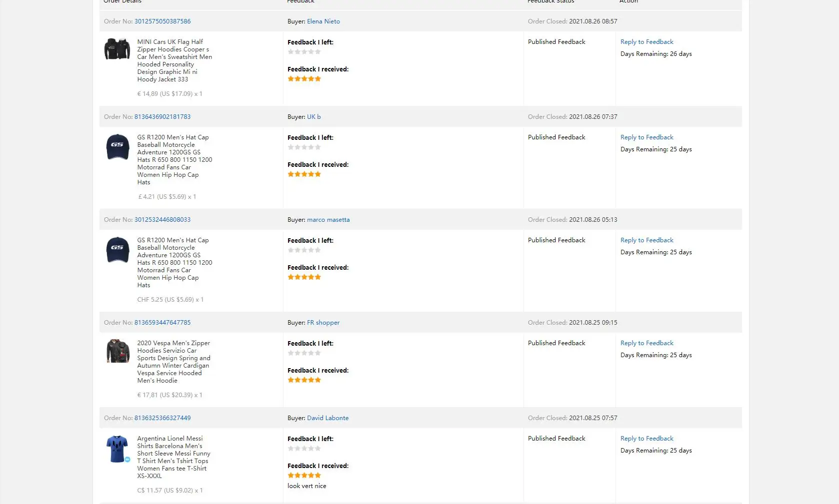Open order number 3012575050387586
Screen dimensions: 839x504
(x=162, y=21)
